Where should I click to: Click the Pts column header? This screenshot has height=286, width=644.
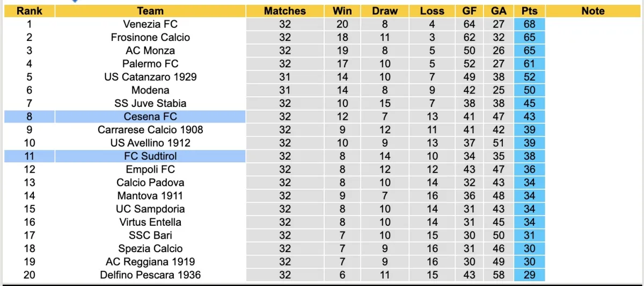(x=529, y=11)
